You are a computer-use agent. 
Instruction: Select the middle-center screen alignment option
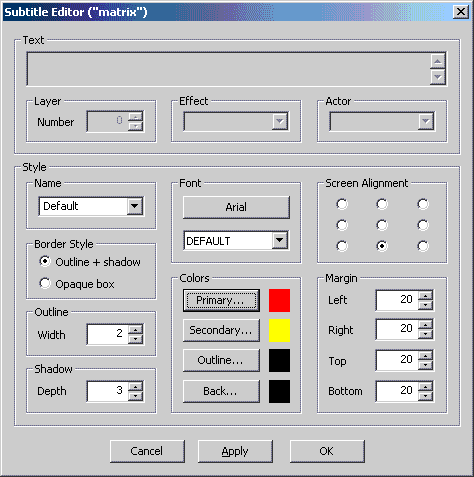(x=382, y=225)
